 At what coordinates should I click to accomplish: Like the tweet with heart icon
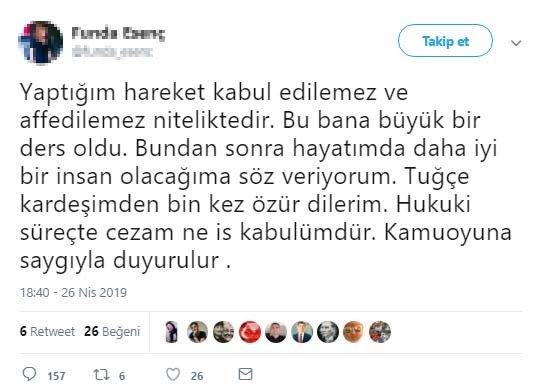click(x=173, y=375)
